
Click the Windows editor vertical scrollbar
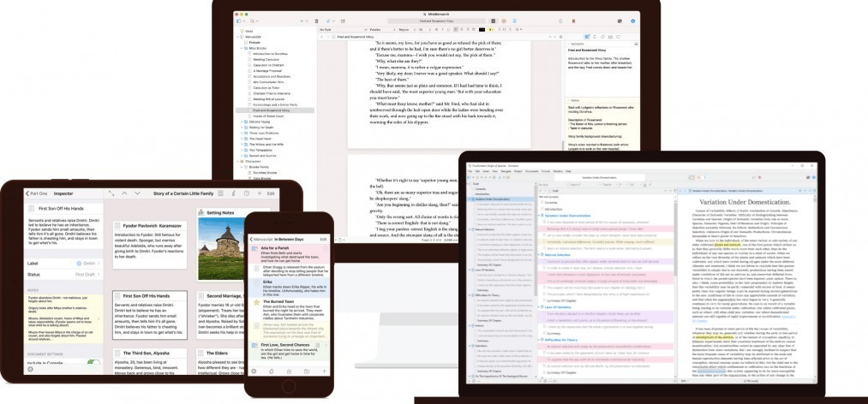tap(815, 288)
